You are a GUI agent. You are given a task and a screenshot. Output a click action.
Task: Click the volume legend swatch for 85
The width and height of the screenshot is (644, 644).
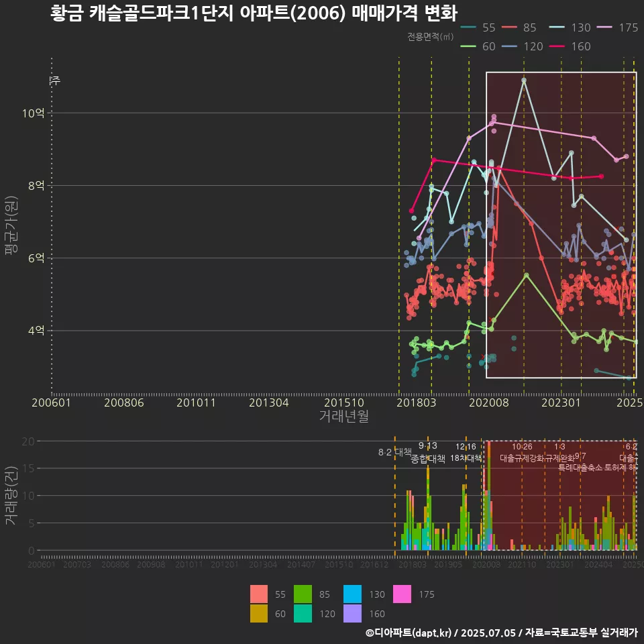point(303,594)
